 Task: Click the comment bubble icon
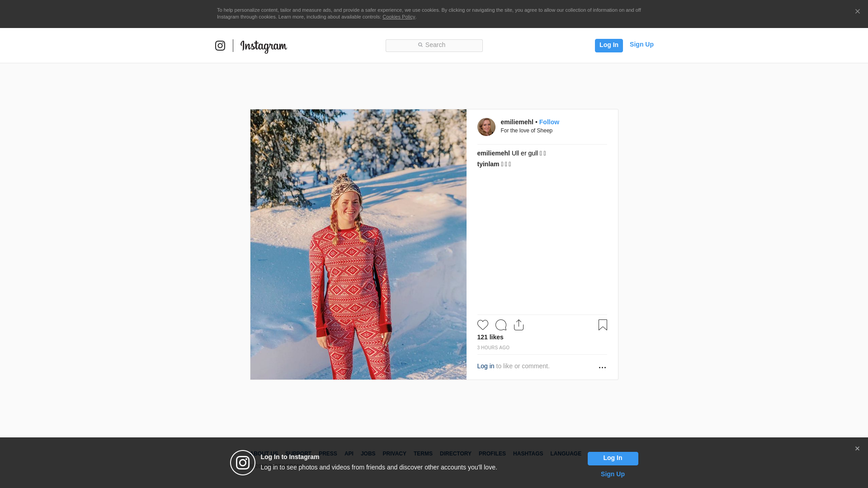point(501,325)
